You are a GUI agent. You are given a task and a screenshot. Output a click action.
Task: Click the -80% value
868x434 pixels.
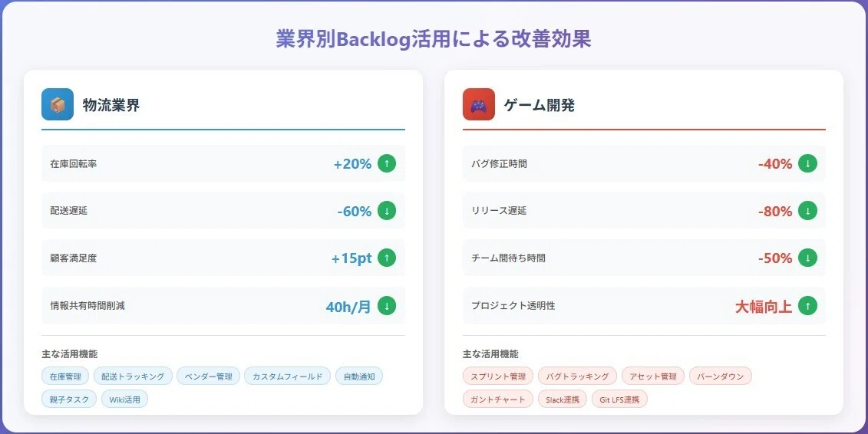(775, 211)
